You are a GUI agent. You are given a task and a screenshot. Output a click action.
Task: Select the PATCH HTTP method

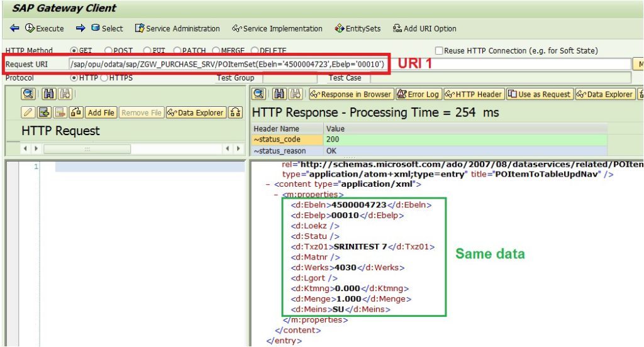coord(177,50)
